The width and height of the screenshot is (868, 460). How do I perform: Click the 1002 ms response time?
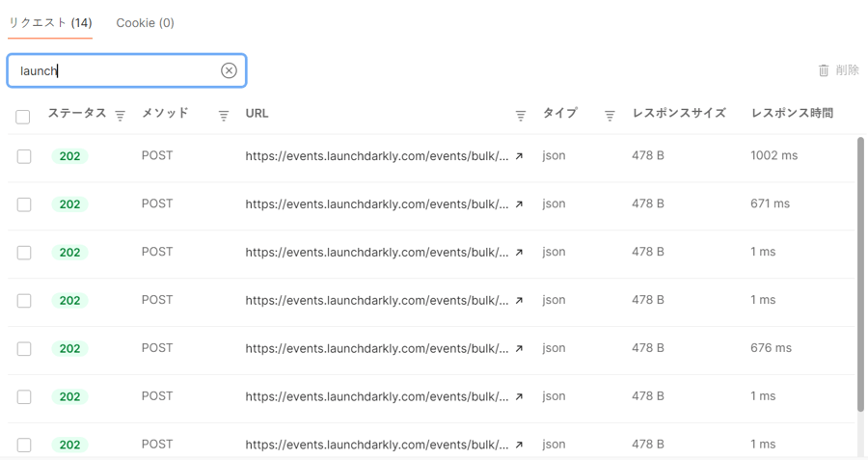[773, 155]
